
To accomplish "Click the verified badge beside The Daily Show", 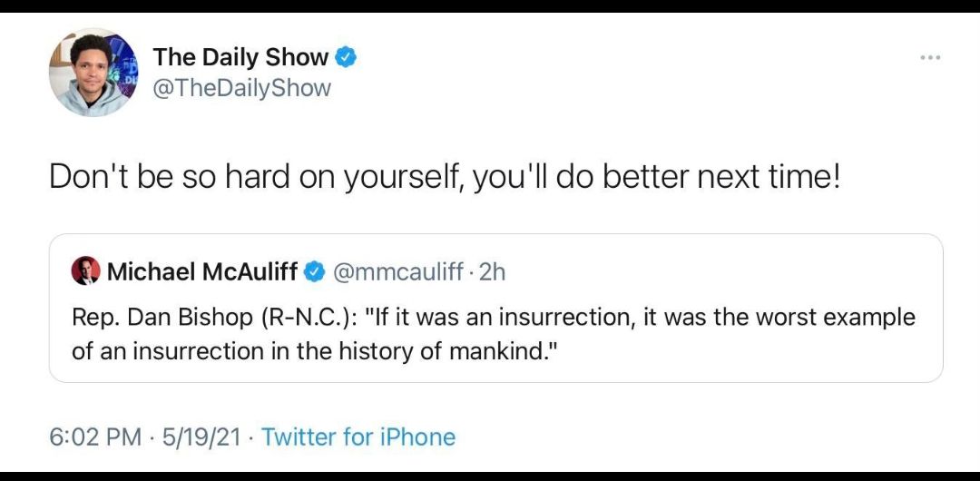I will [347, 57].
